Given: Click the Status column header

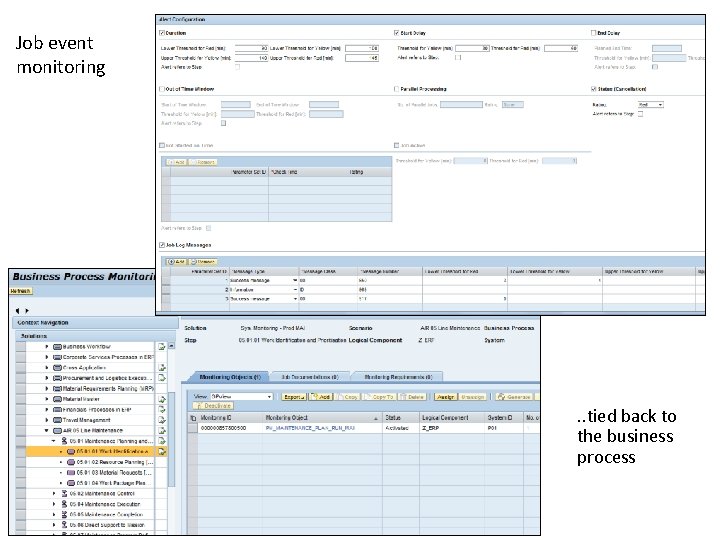Looking at the screenshot, I should click(400, 418).
